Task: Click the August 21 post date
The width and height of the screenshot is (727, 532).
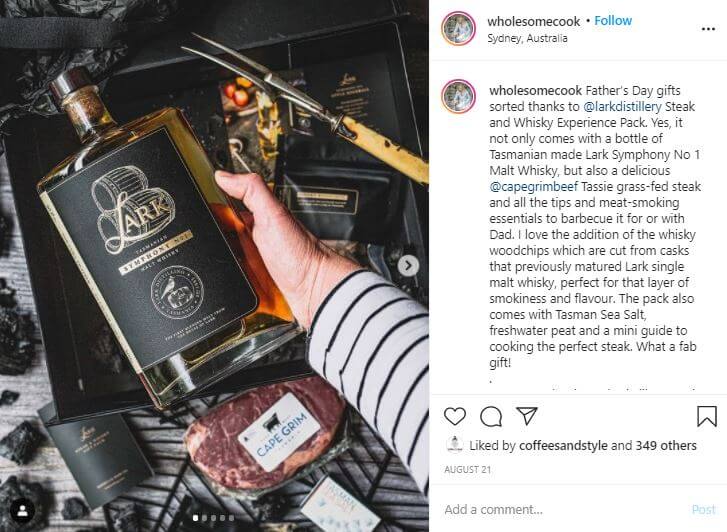Action: point(467,470)
